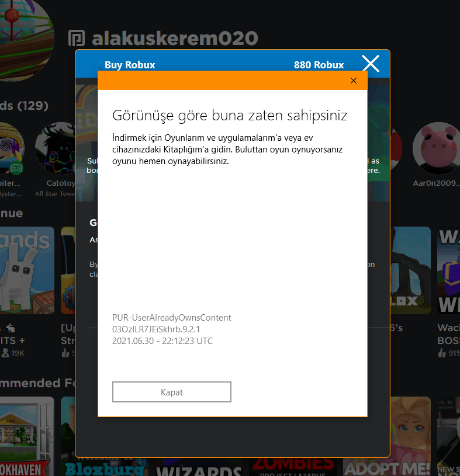Close the Buy Robux window

pyautogui.click(x=371, y=64)
